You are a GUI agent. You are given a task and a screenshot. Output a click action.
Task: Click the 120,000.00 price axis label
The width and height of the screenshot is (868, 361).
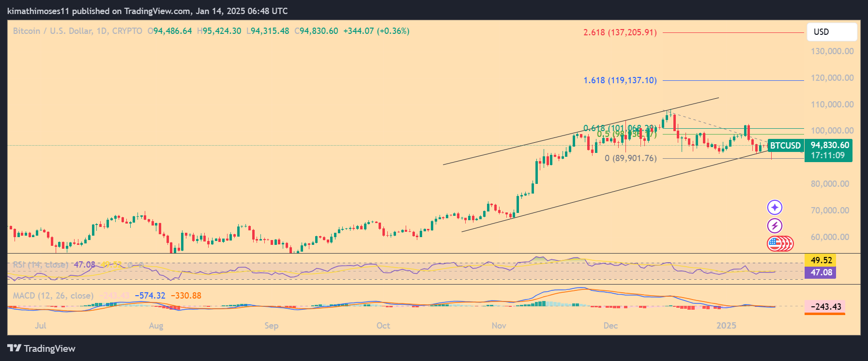pos(832,78)
